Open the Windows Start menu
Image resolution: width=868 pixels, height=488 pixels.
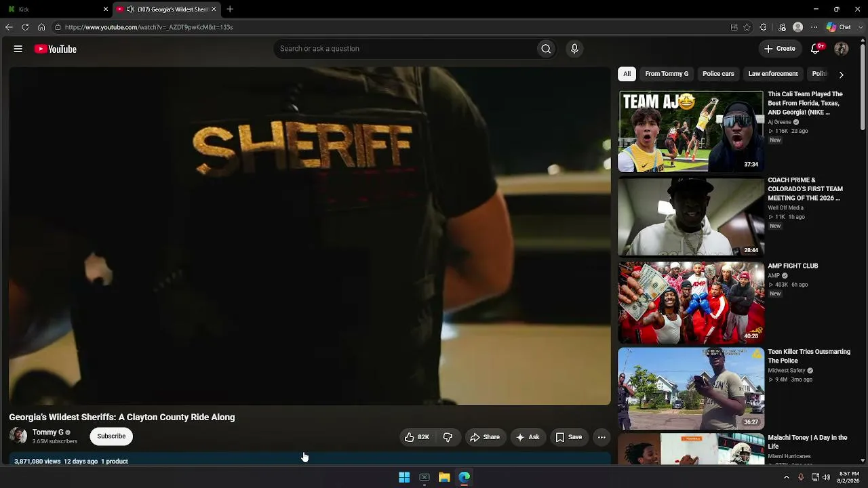[404, 477]
